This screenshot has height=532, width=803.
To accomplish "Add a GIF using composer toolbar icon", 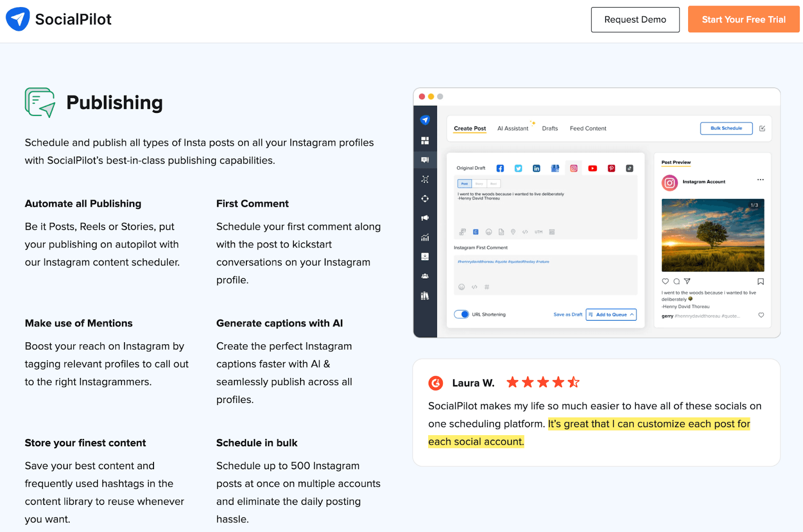I will tap(501, 232).
